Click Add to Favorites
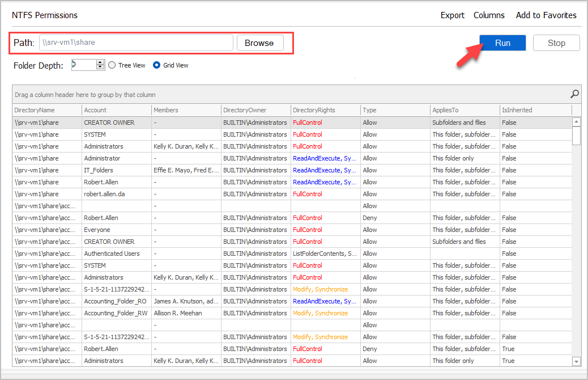Viewport: 588px width, 380px height. tap(546, 15)
